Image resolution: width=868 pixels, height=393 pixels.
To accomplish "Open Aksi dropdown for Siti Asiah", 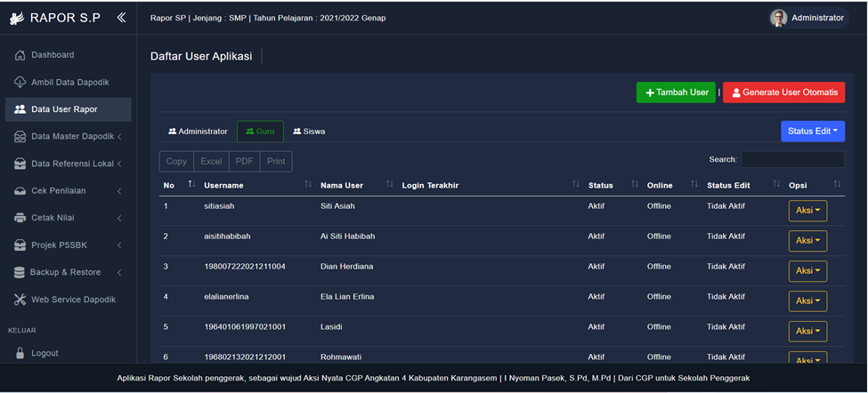I will click(x=807, y=211).
